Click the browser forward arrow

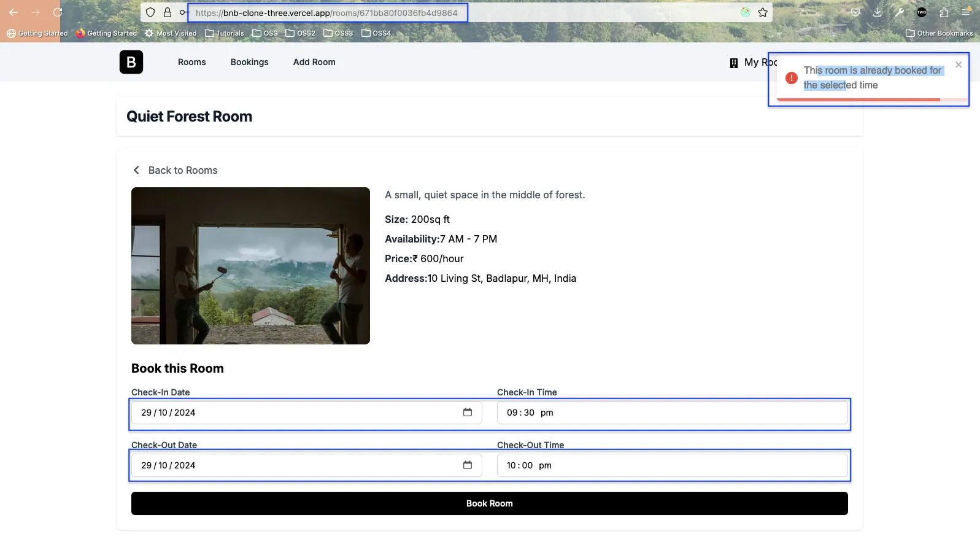tap(36, 12)
